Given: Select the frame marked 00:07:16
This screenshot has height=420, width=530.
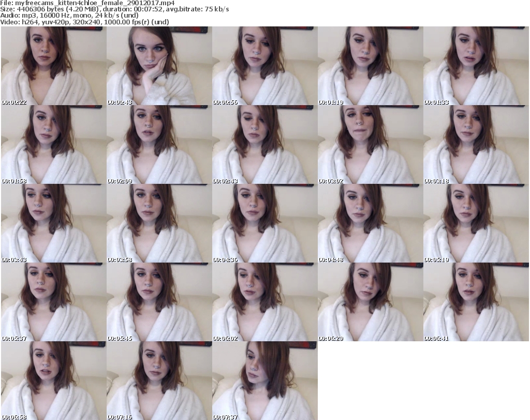Looking at the screenshot, I should pyautogui.click(x=159, y=381).
